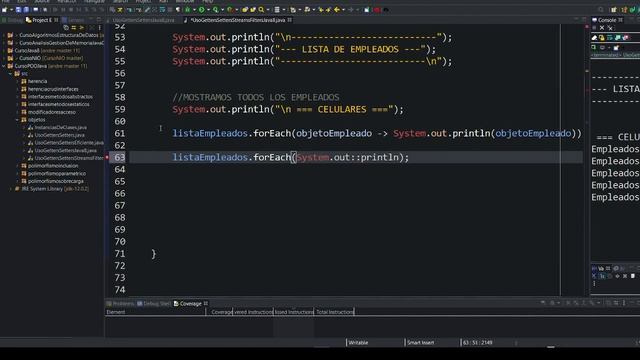The height and width of the screenshot is (360, 640).
Task: Click the grey Forward navigation arrow
Action: coord(351,9)
